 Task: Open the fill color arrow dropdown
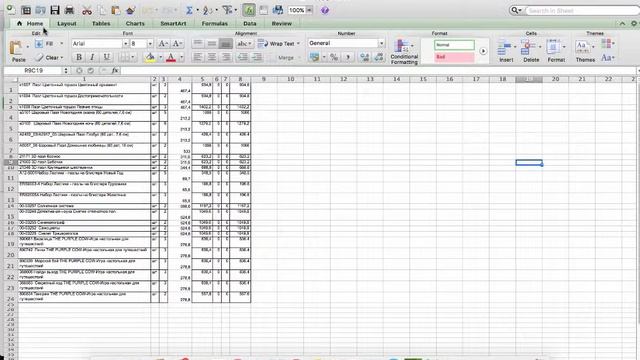click(x=160, y=58)
